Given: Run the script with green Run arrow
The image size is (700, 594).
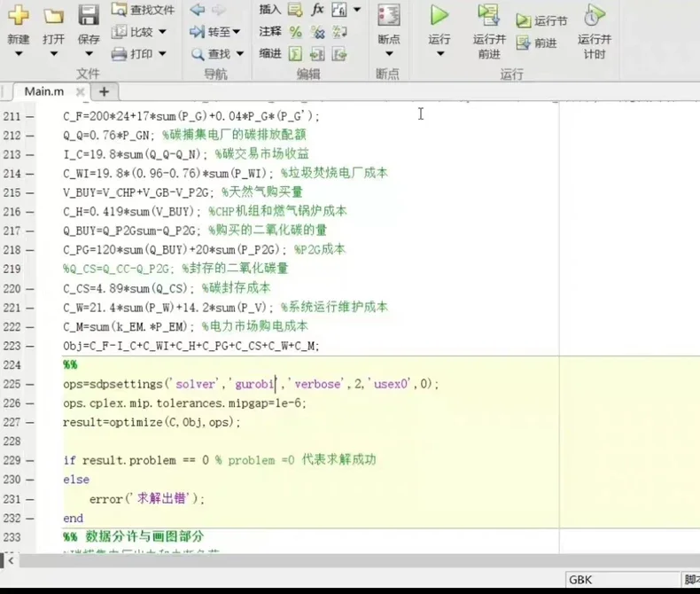Looking at the screenshot, I should [439, 15].
